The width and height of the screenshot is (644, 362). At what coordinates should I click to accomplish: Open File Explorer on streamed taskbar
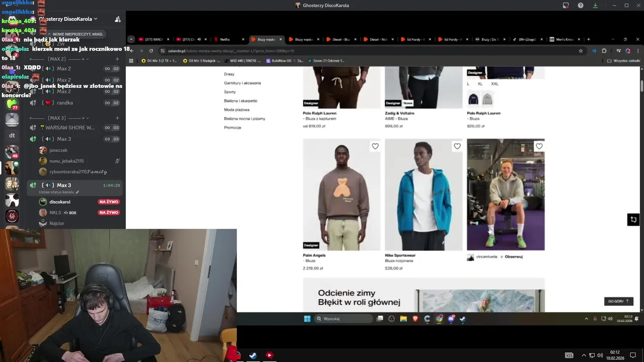coord(404,319)
